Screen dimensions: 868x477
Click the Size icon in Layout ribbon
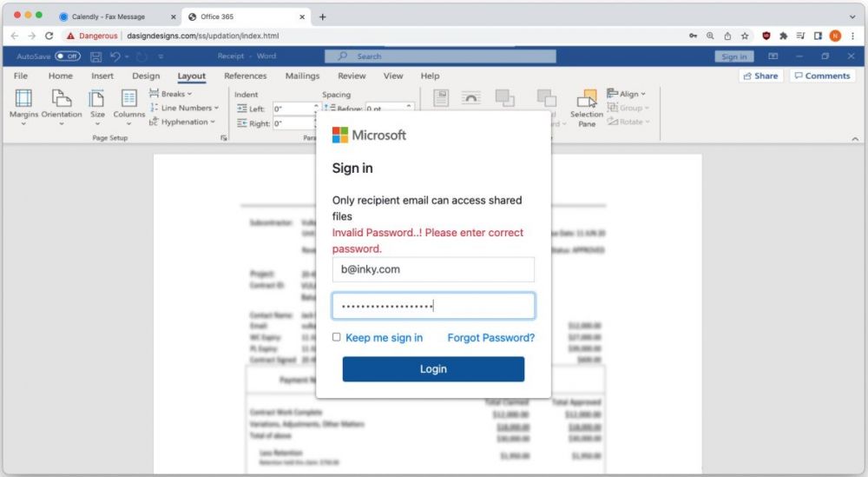point(97,98)
